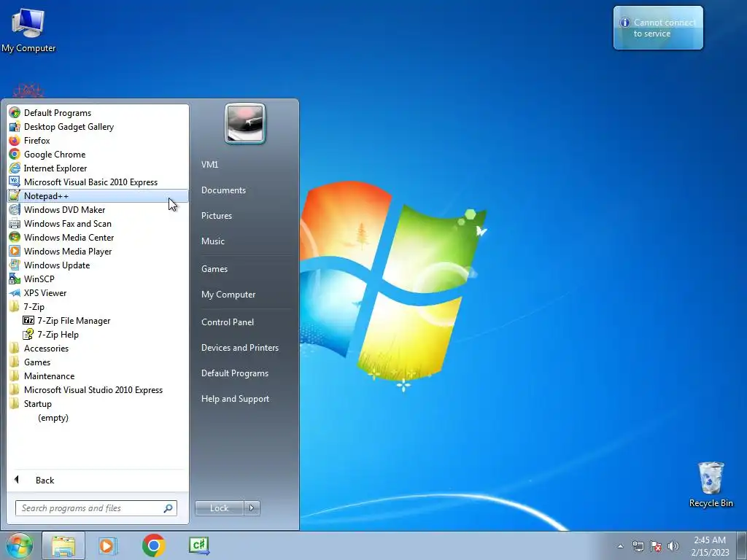747x560 pixels.
Task: Expand Microsoft Visual Studio 2010 Express folder
Action: coord(98,389)
